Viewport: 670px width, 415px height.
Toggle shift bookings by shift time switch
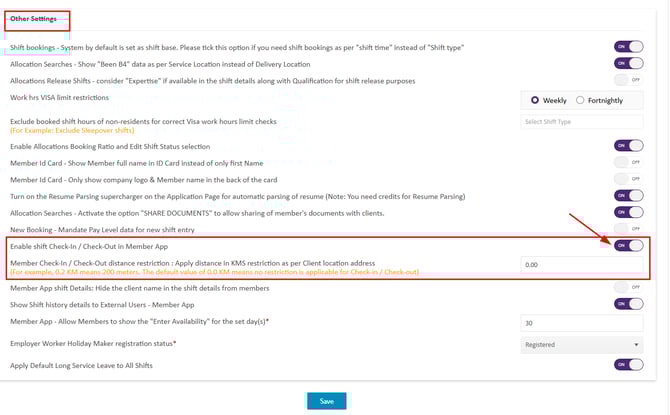628,47
